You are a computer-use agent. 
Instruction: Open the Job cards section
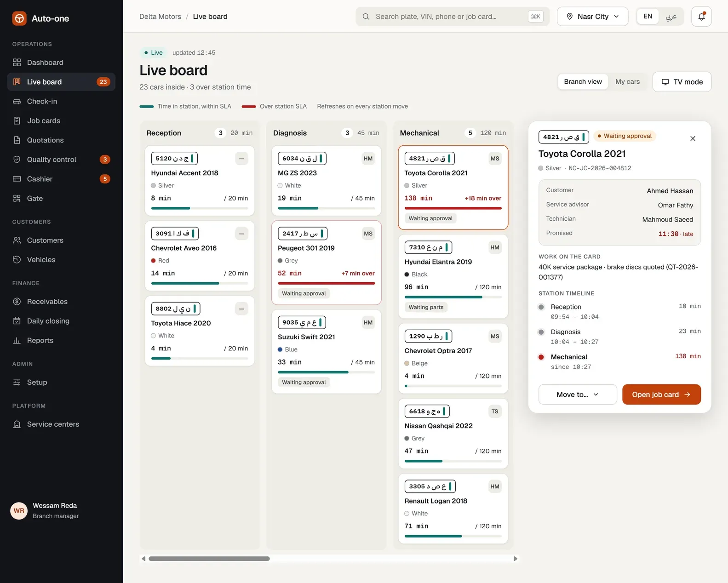[61, 120]
